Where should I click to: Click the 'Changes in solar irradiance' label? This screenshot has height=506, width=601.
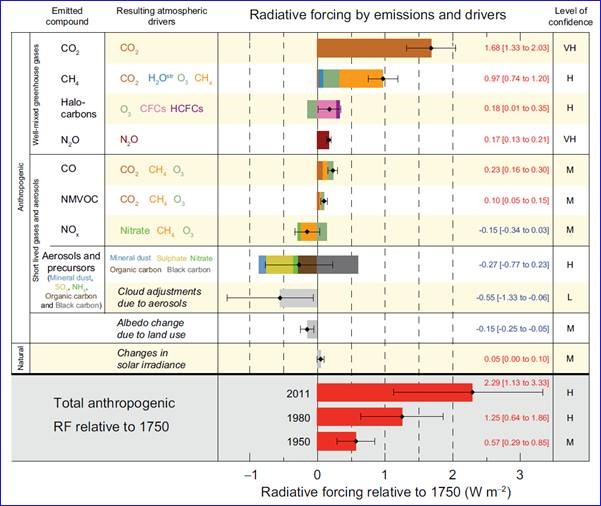click(x=160, y=358)
